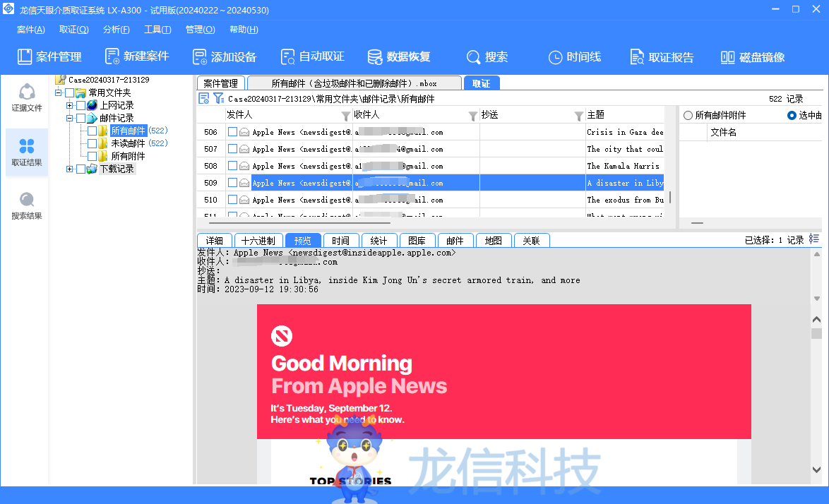829x504 pixels.
Task: Select row 510 'The exodus from Bu'
Action: 430,200
